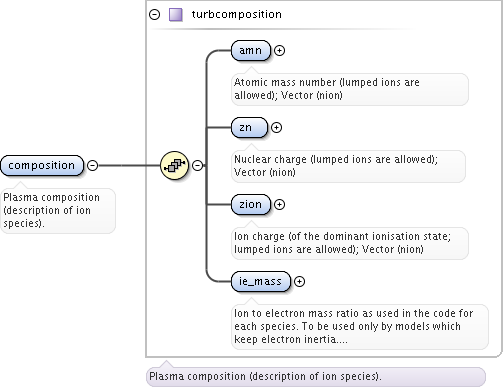Expand the zn element children
This screenshot has height=390, width=504.
pos(276,128)
